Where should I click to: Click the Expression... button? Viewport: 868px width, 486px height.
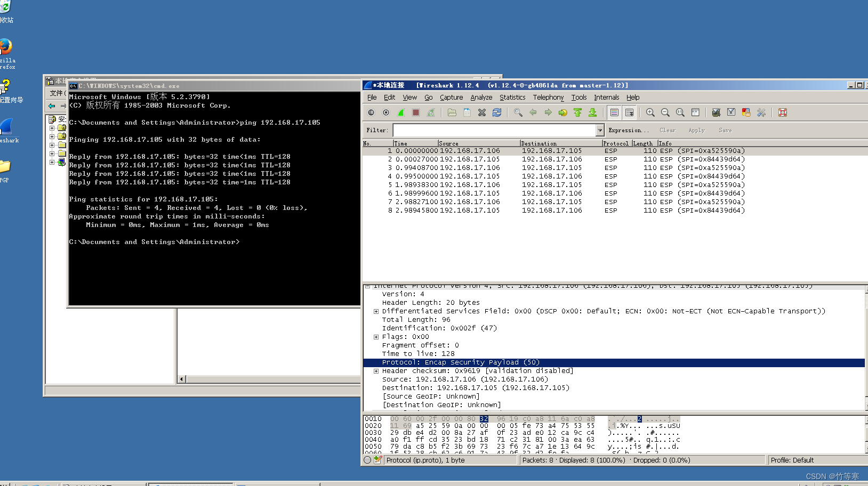[x=629, y=130]
